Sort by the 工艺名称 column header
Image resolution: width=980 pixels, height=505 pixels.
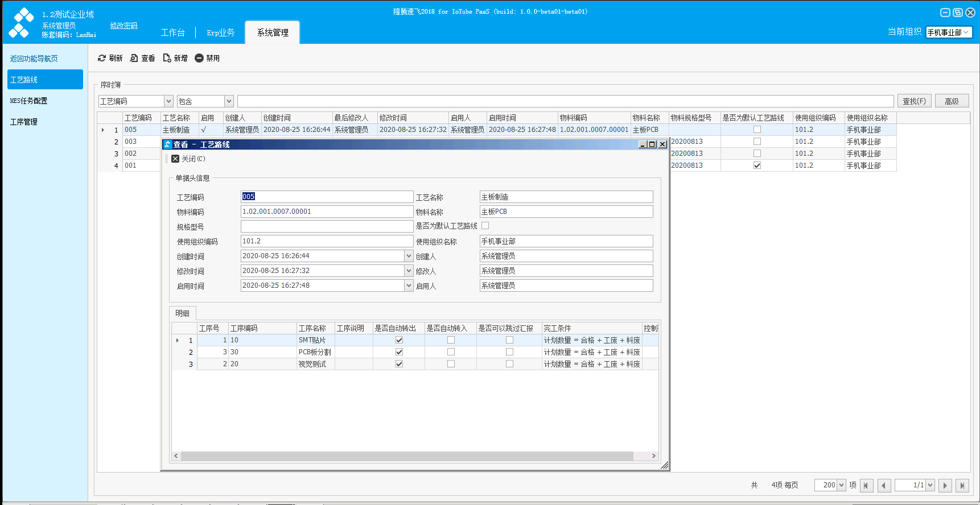[x=180, y=118]
